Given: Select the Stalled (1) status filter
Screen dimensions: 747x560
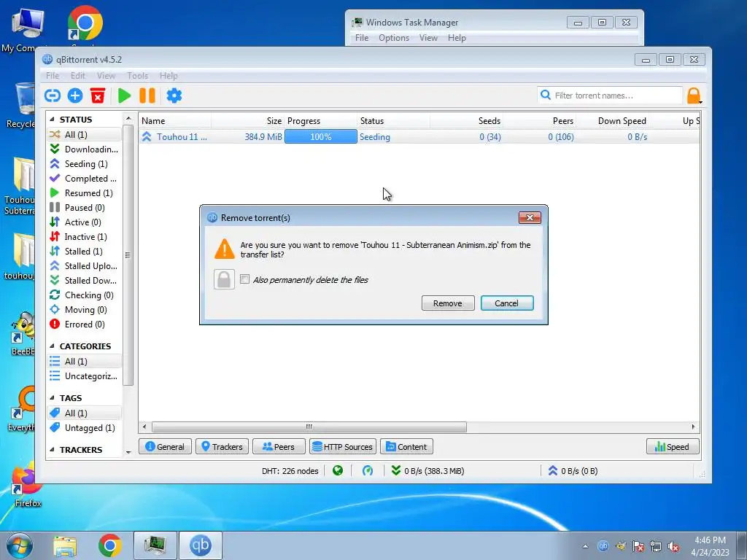Looking at the screenshot, I should pos(85,252).
